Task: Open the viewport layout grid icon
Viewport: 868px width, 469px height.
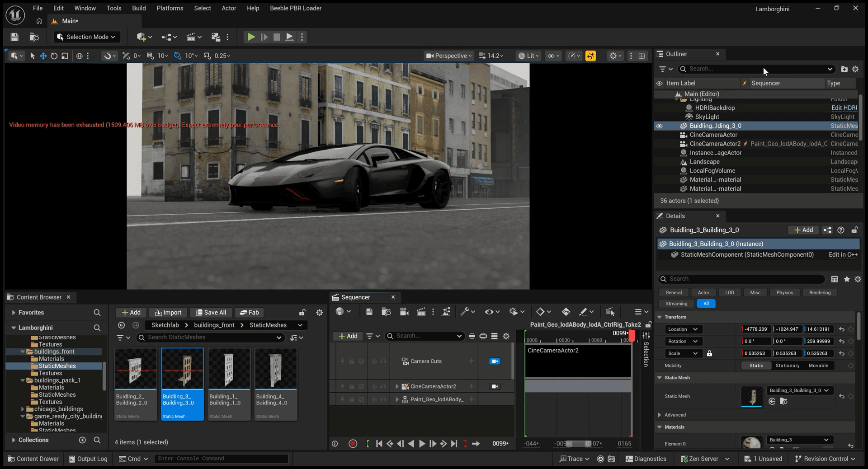Action: (x=642, y=56)
